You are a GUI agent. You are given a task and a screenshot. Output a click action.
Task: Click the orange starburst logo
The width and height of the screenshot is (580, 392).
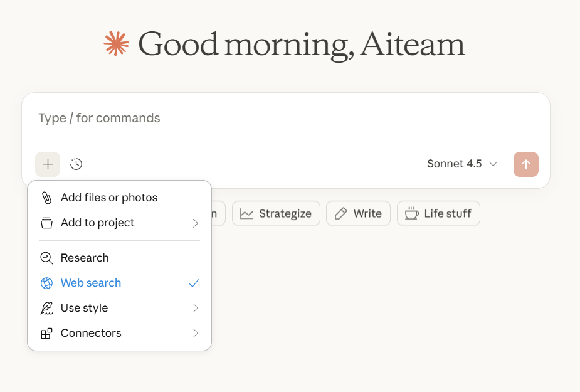coord(116,44)
